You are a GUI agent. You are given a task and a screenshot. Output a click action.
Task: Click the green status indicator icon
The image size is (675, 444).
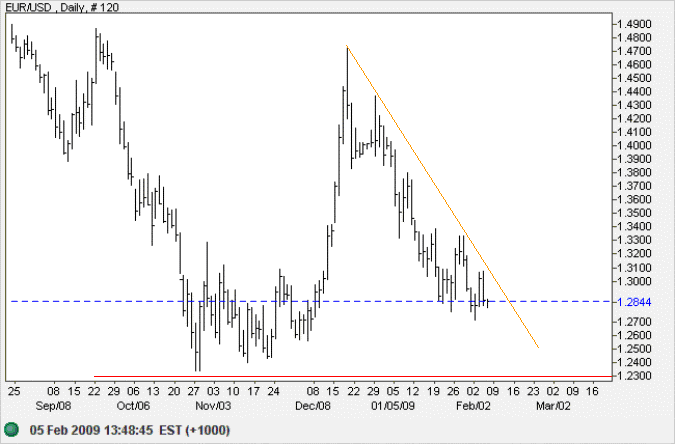pyautogui.click(x=12, y=429)
